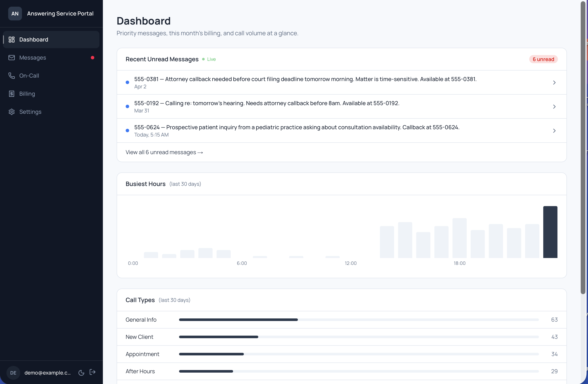Open the On-Call menu item
The height and width of the screenshot is (384, 588).
[29, 75]
